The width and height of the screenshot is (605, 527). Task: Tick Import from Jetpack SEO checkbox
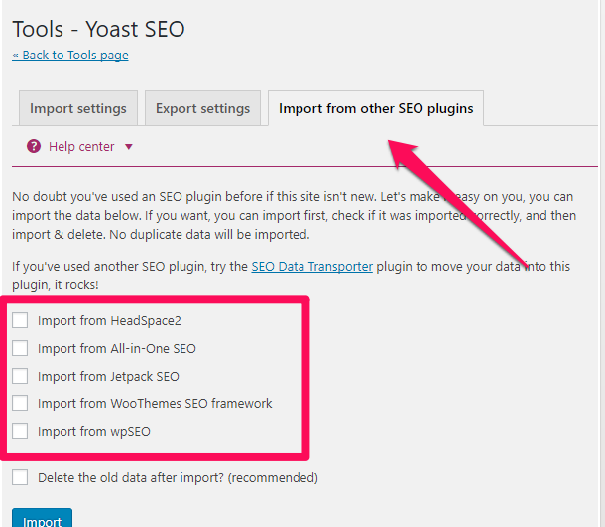20,376
